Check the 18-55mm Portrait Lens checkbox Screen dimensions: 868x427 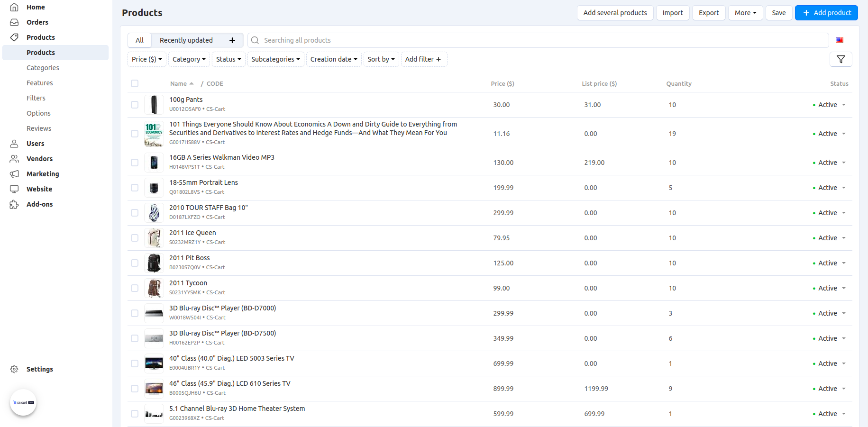(x=135, y=188)
